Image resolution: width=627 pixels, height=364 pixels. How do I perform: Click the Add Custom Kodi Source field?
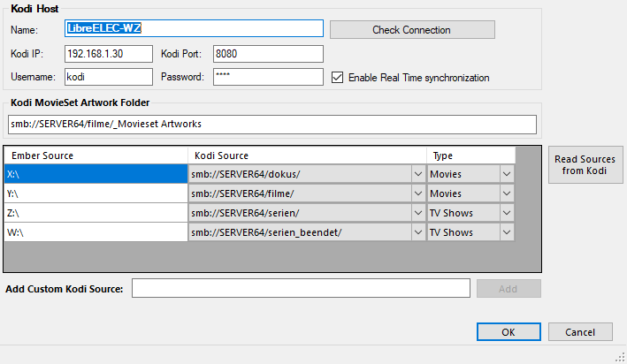coord(301,288)
